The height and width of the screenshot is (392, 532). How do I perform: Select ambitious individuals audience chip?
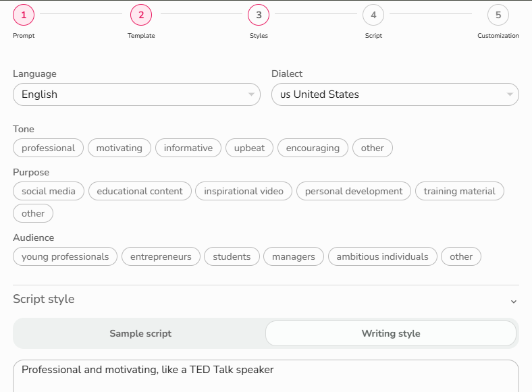click(x=382, y=256)
